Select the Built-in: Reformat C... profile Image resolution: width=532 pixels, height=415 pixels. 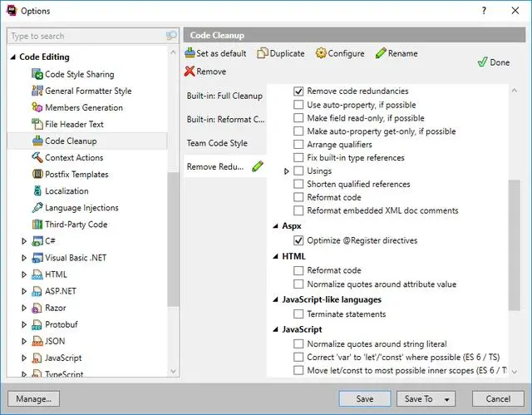[x=225, y=120]
